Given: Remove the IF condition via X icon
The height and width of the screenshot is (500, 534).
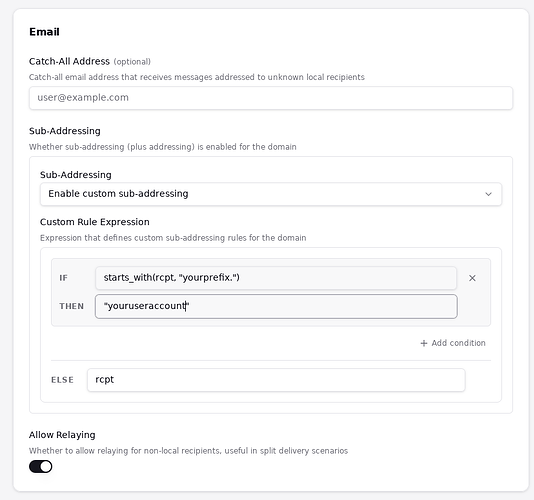Looking at the screenshot, I should 472,278.
